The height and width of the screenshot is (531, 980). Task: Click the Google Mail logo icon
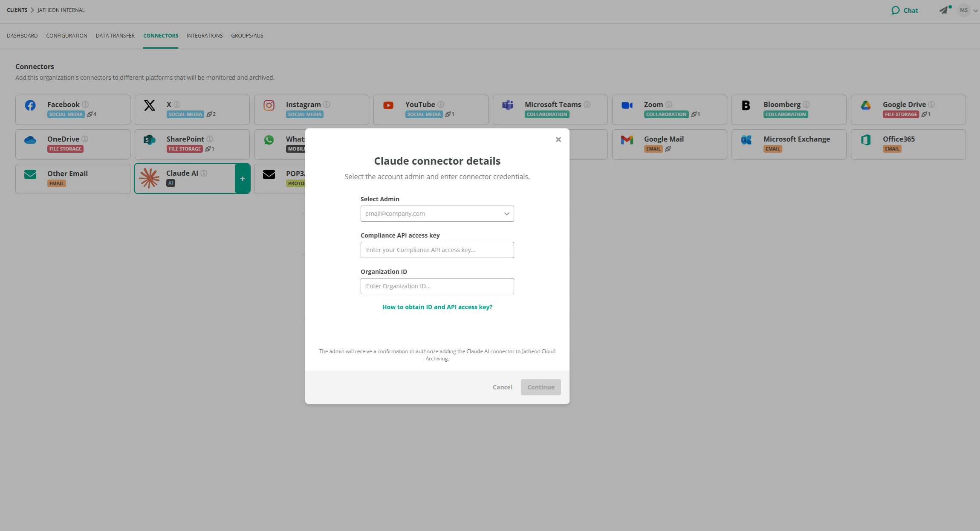(627, 140)
